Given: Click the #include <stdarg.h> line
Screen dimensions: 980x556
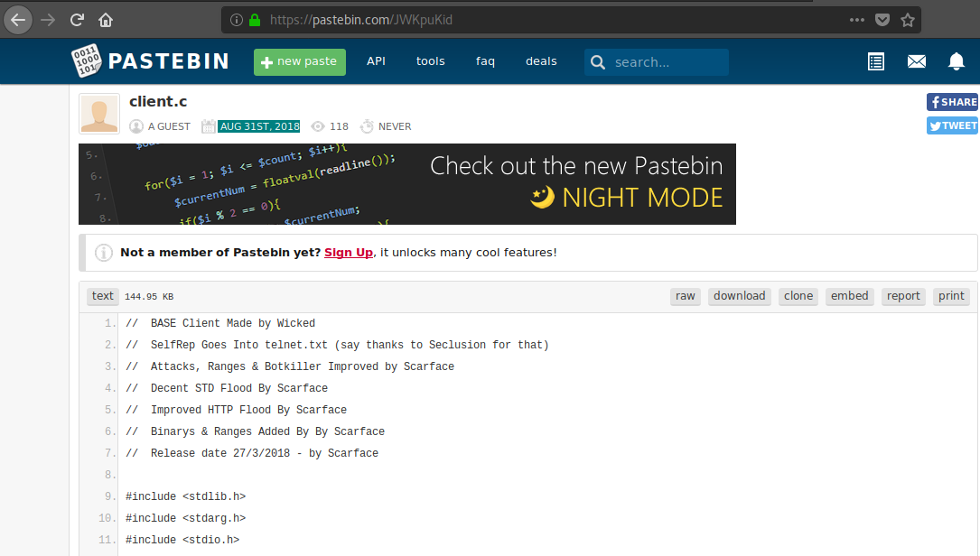Looking at the screenshot, I should pyautogui.click(x=186, y=518).
